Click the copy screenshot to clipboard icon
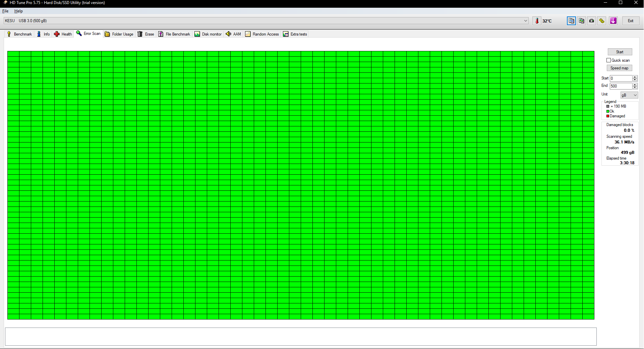The width and height of the screenshot is (644, 349). point(581,21)
